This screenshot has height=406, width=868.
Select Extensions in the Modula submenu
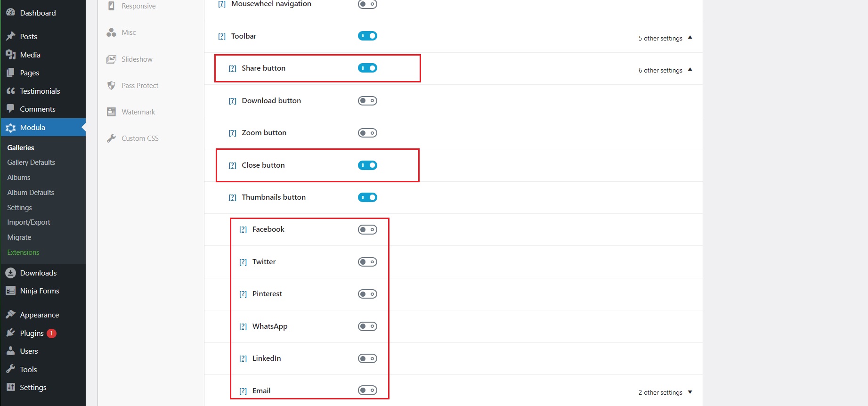(x=23, y=252)
